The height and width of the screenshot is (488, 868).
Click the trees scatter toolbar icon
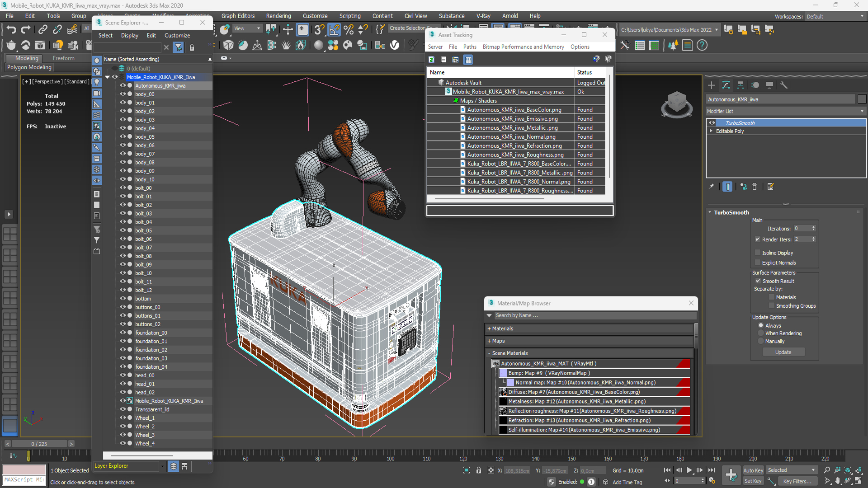click(673, 45)
